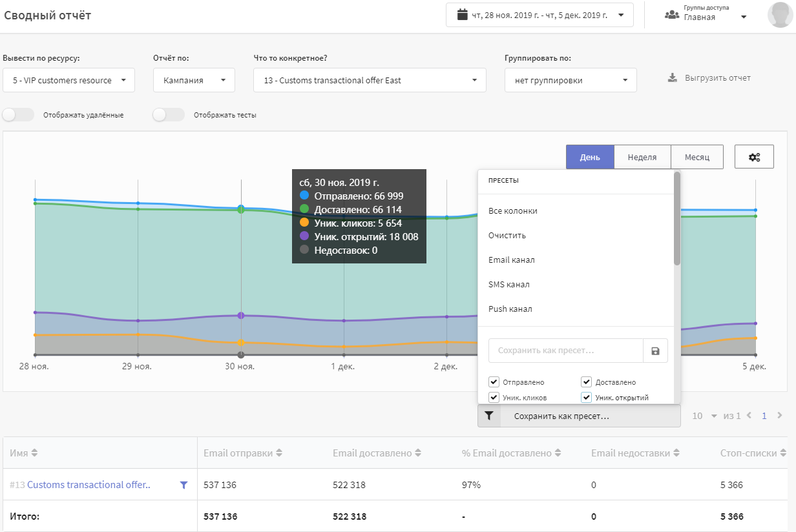Click the purple point at 5 дек.
Viewport: 796px width, 532px height.
(755, 323)
